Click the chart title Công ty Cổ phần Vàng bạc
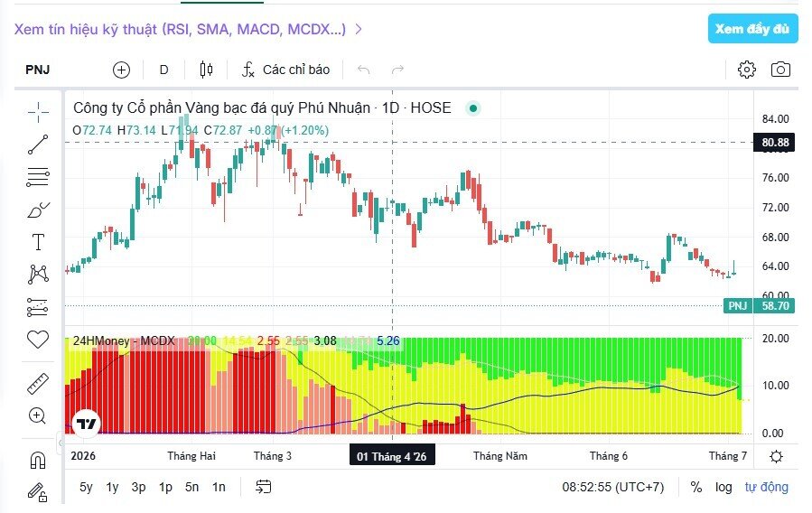The image size is (812, 513). click(262, 107)
